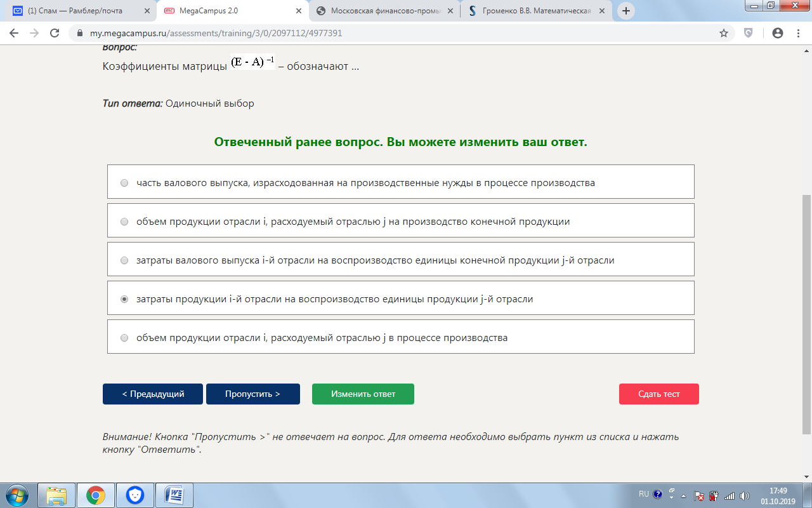Bookmark this page with star icon
The height and width of the screenshot is (508, 812).
[x=724, y=33]
